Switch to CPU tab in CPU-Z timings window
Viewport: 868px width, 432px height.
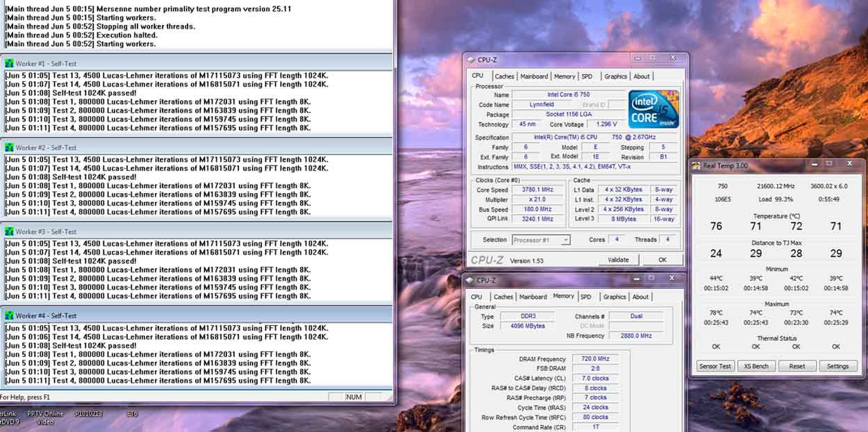[476, 297]
